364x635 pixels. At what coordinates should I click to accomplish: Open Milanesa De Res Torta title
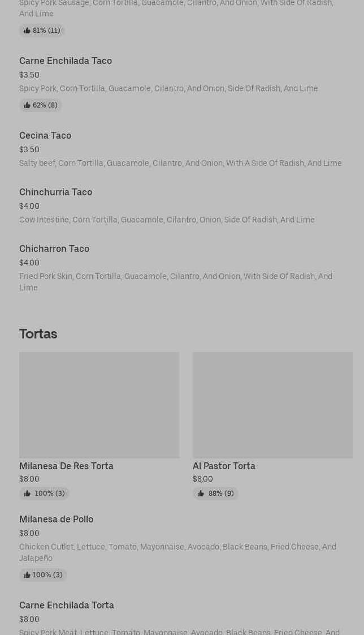coord(66,466)
